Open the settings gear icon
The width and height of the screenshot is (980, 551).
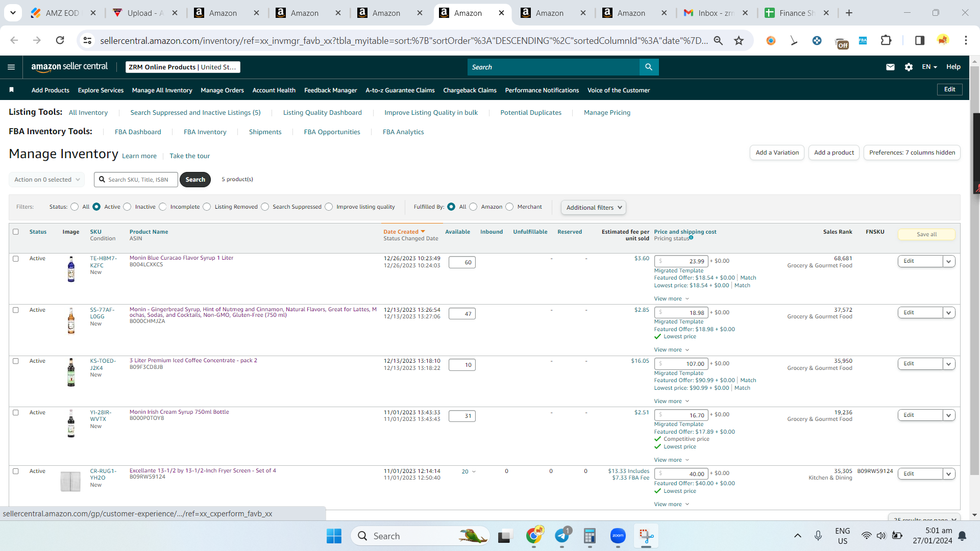coord(909,67)
